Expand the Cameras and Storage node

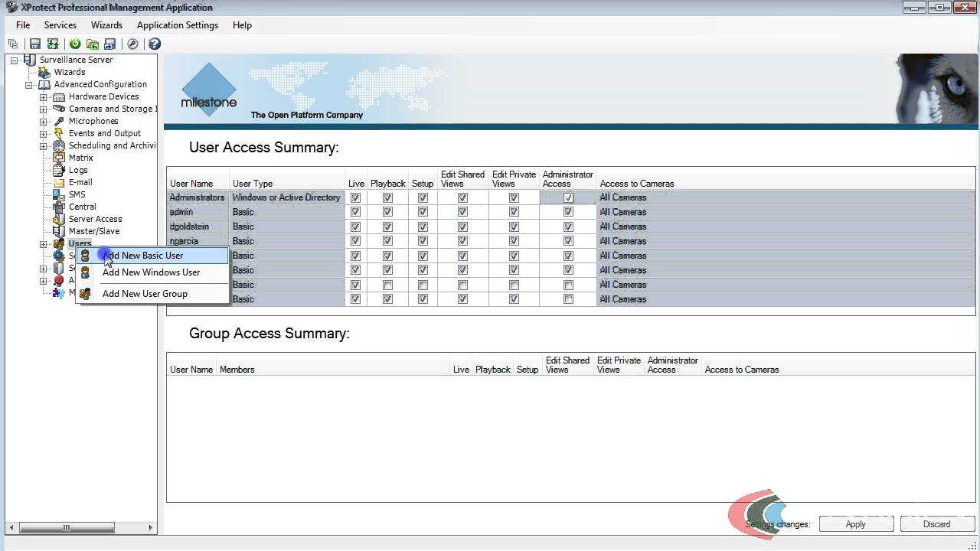point(44,109)
